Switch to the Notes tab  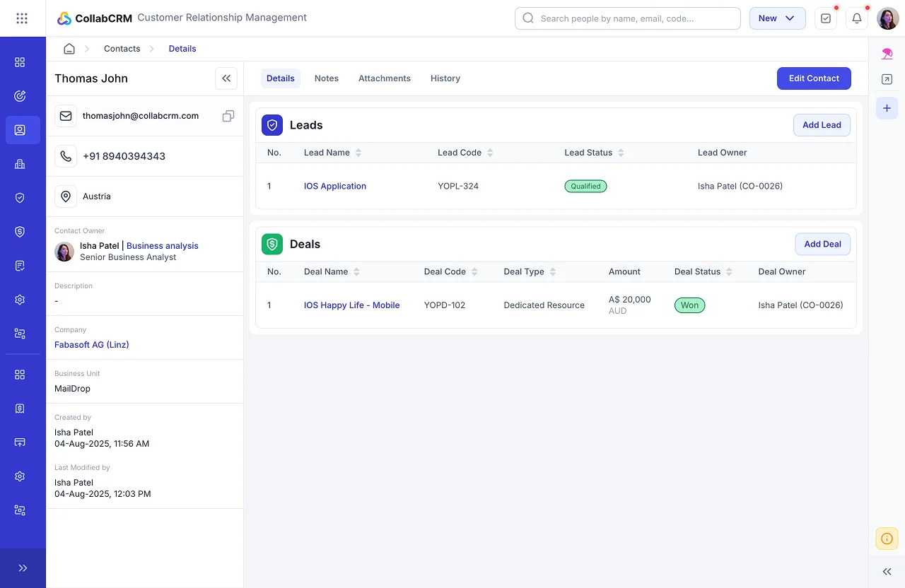pyautogui.click(x=327, y=78)
